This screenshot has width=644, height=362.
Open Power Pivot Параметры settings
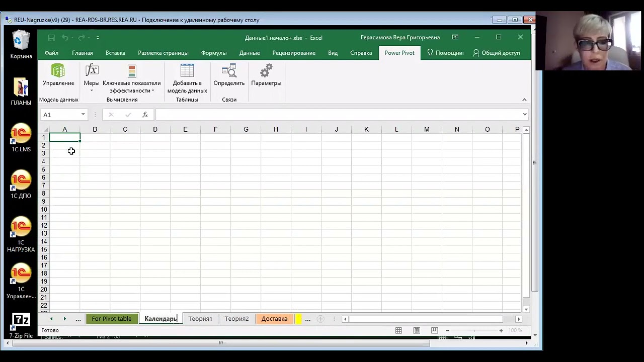tap(266, 75)
